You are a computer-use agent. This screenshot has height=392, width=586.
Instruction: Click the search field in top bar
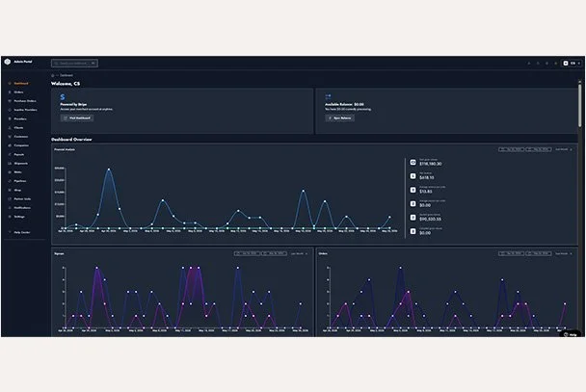pyautogui.click(x=75, y=64)
